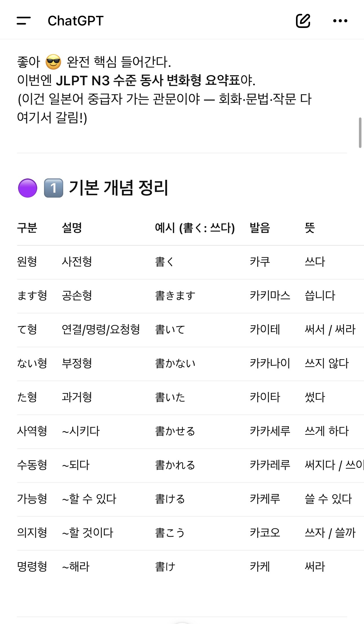Select the 쓸 수 있다 meaning cell
364x624 pixels.
[328, 499]
